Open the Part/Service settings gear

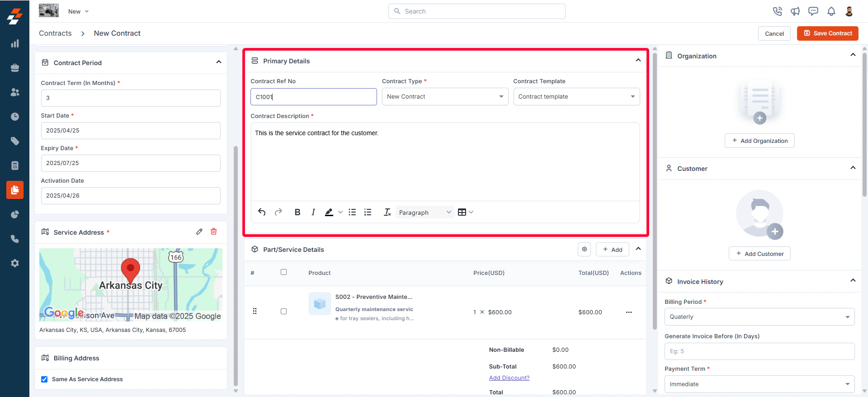(585, 249)
